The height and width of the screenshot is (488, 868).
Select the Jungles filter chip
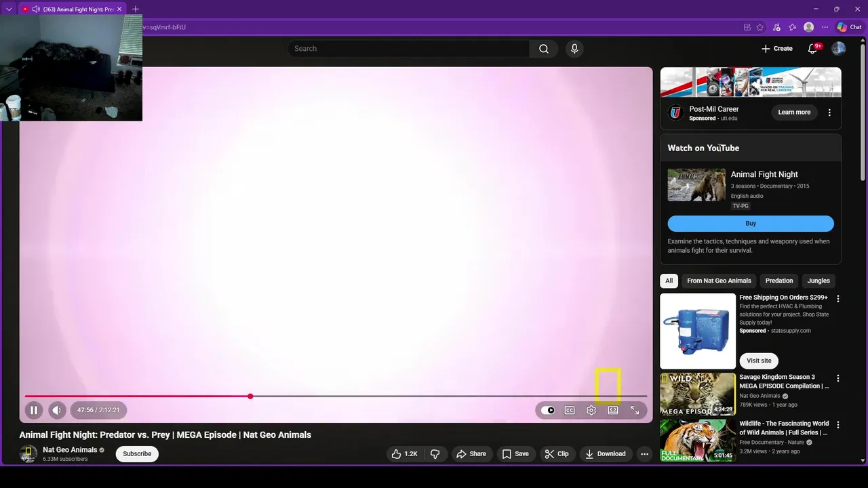tap(818, 281)
